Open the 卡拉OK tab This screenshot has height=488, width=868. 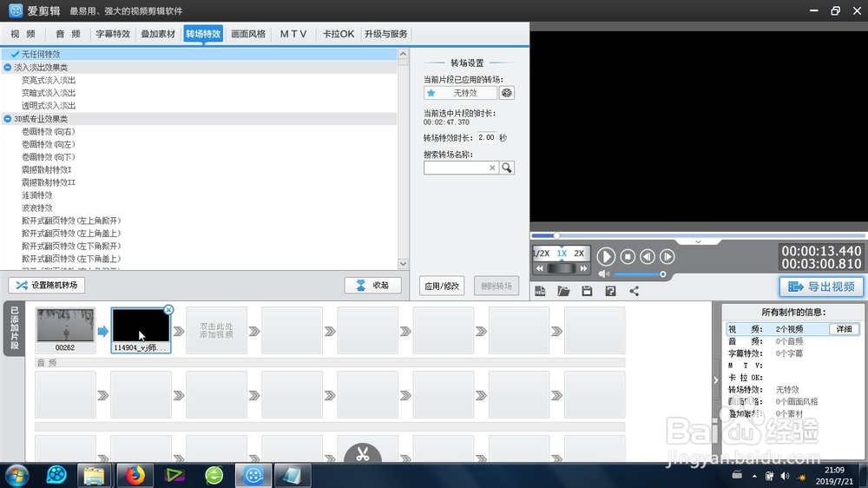(339, 34)
